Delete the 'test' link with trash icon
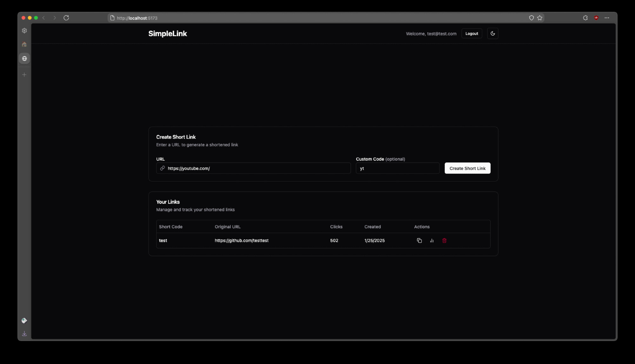This screenshot has width=635, height=364. pos(444,241)
